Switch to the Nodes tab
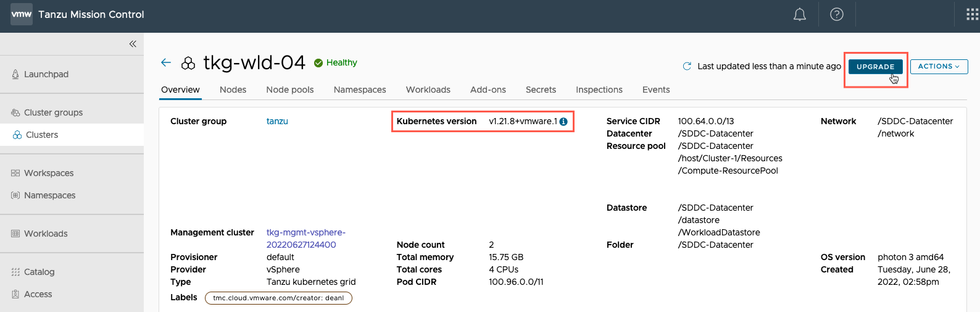980x312 pixels. pos(233,90)
